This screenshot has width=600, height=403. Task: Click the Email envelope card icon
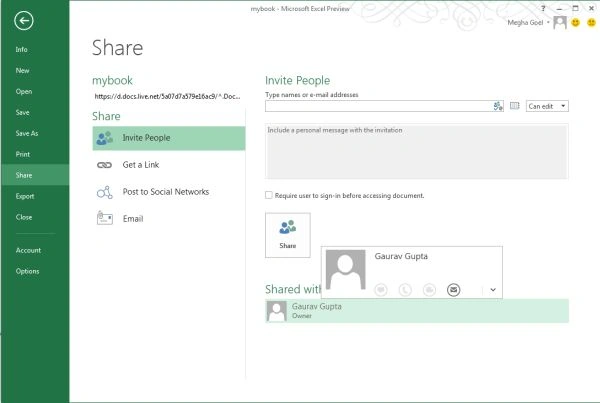[x=104, y=219]
